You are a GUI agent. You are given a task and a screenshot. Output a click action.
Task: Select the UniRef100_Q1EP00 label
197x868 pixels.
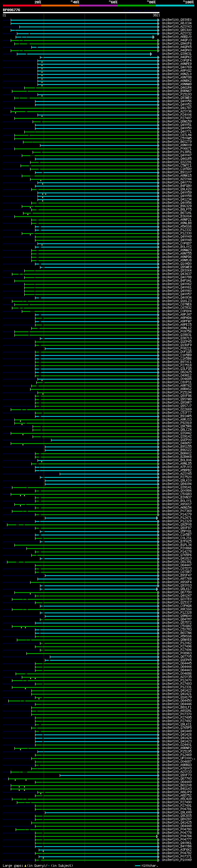(177, 440)
